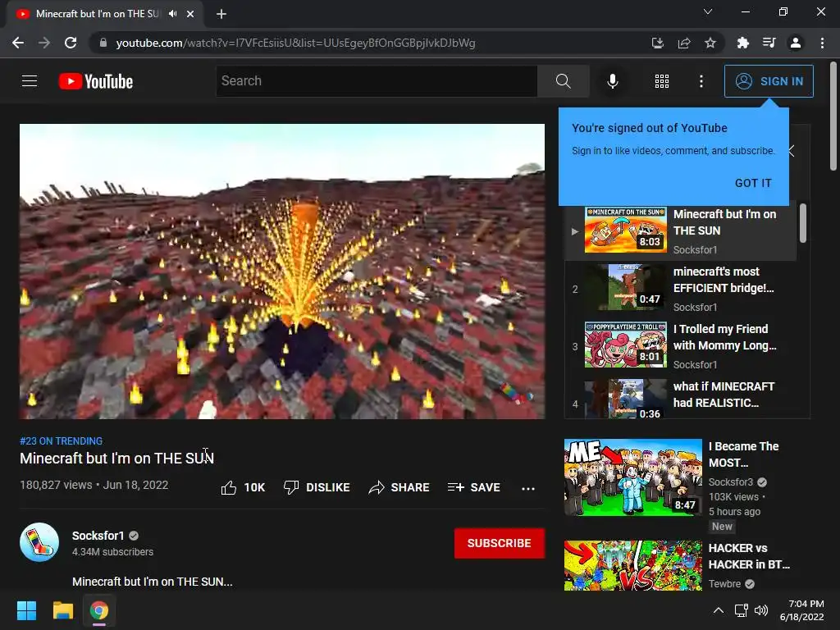Open the #23 ON TRENDING link
This screenshot has width=840, height=630.
tap(61, 441)
